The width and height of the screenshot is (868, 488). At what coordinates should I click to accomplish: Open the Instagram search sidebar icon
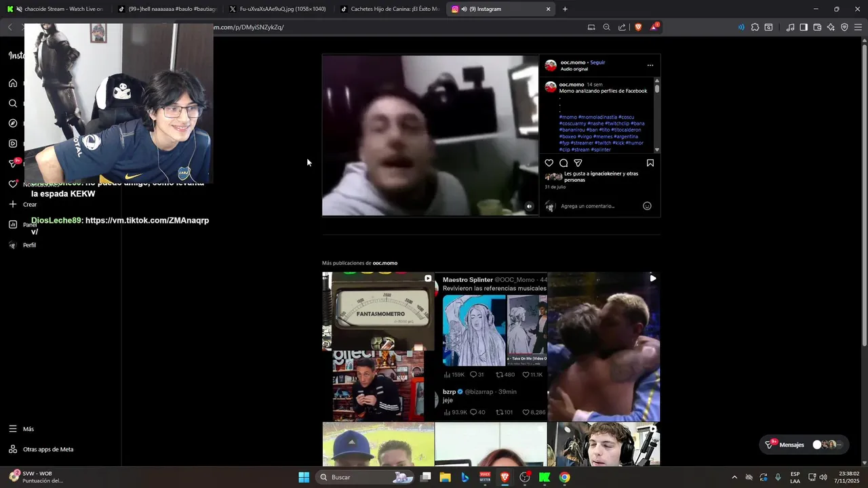tap(13, 103)
